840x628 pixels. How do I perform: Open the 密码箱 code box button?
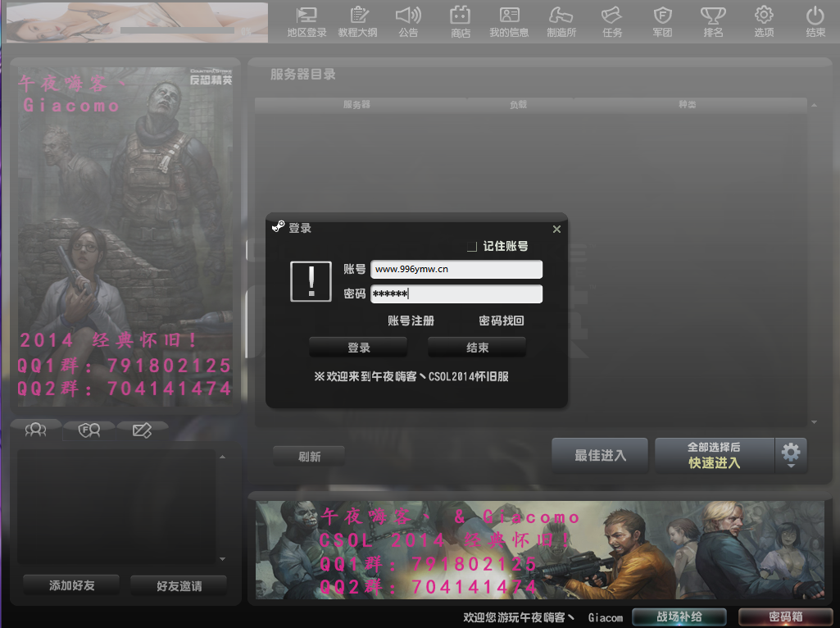click(x=786, y=617)
